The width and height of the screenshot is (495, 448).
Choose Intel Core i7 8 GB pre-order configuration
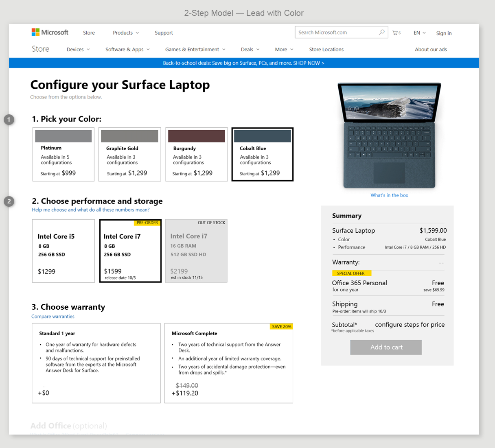130,251
